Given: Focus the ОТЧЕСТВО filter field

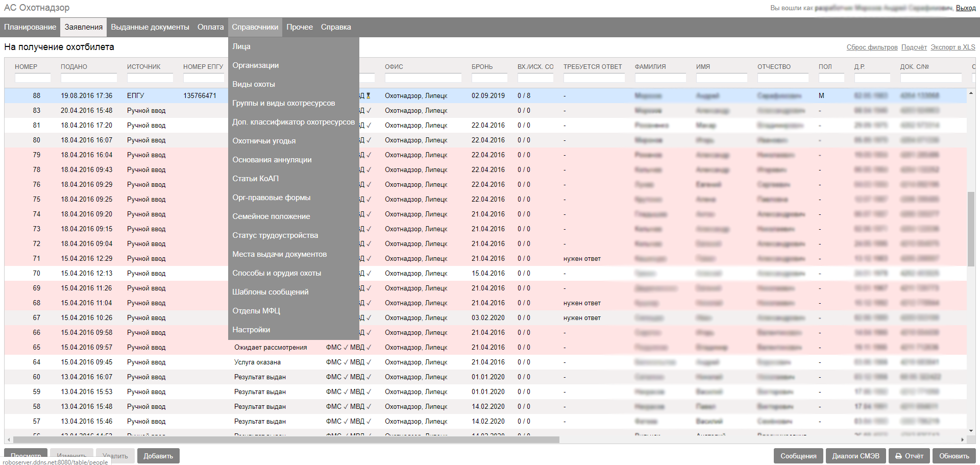Looking at the screenshot, I should click(783, 78).
